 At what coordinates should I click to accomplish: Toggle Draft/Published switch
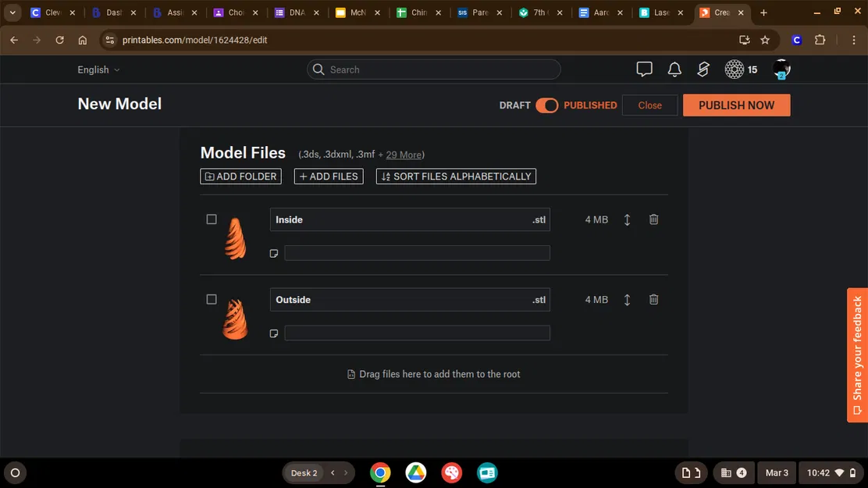(547, 105)
